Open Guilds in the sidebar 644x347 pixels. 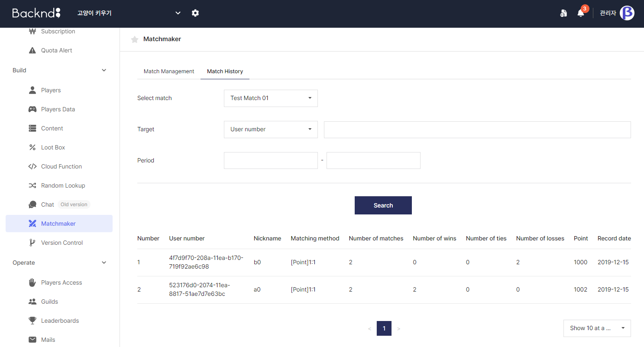click(59, 302)
